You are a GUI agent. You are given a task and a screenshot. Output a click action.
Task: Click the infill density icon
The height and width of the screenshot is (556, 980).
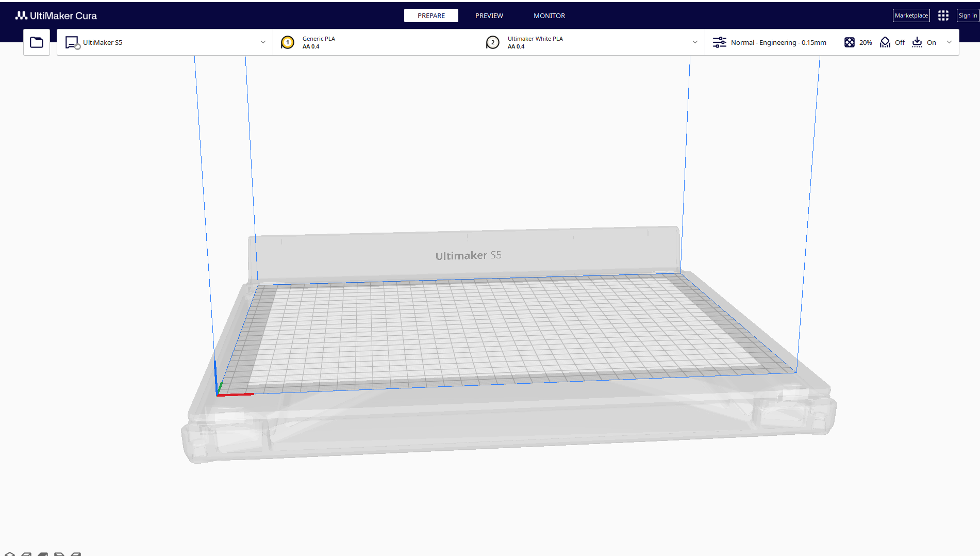pyautogui.click(x=850, y=42)
